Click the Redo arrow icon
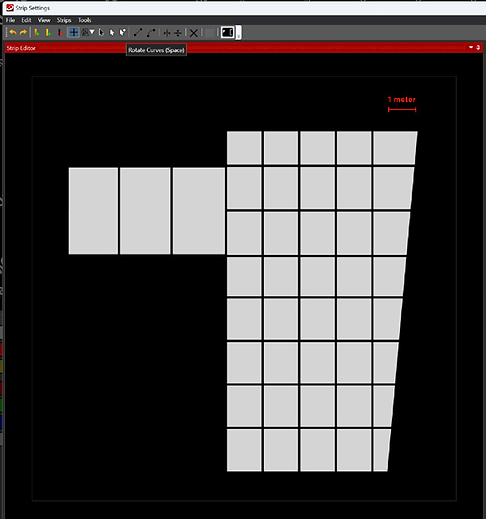 point(23,32)
